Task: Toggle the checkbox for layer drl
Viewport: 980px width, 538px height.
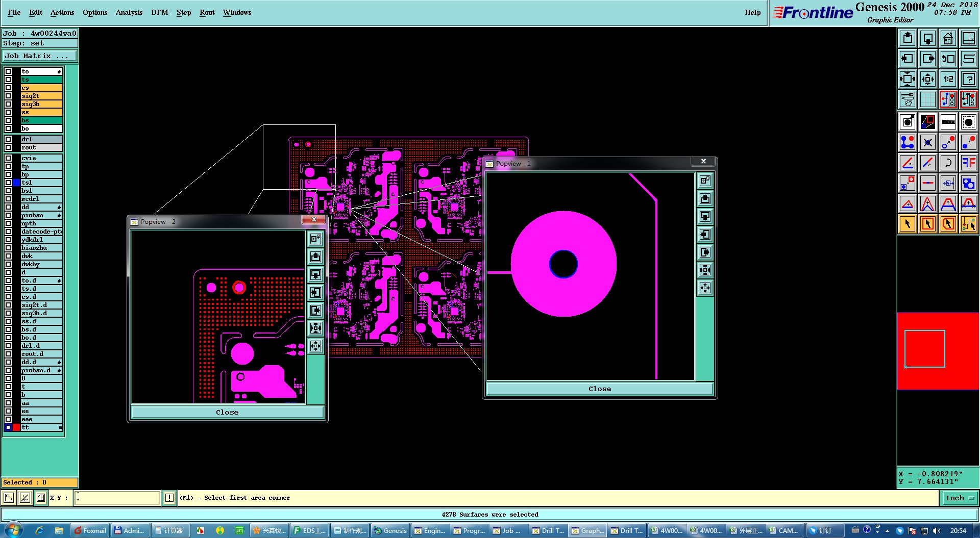Action: click(8, 139)
